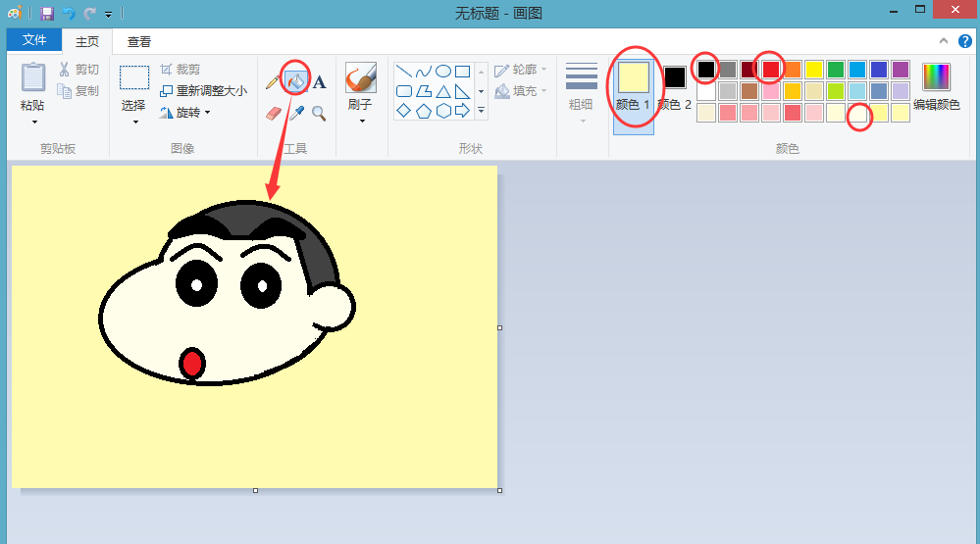
Task: Activate 颜色 2 background color box
Action: pos(675,88)
